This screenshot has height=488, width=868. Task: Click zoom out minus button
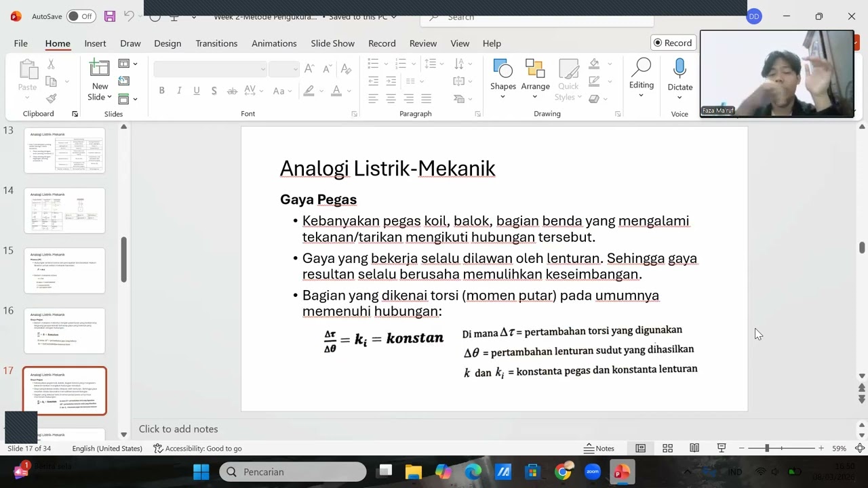pyautogui.click(x=741, y=448)
